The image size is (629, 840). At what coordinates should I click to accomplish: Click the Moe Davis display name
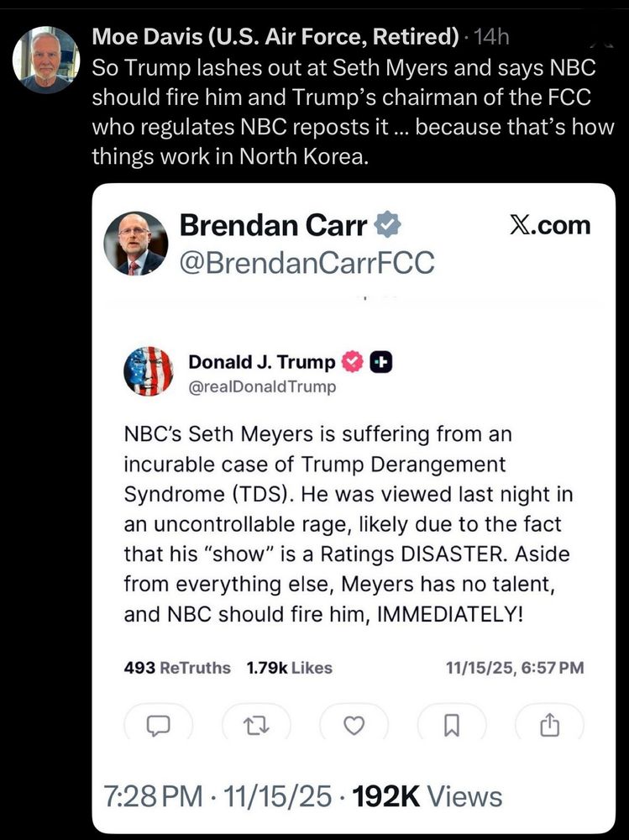[275, 36]
